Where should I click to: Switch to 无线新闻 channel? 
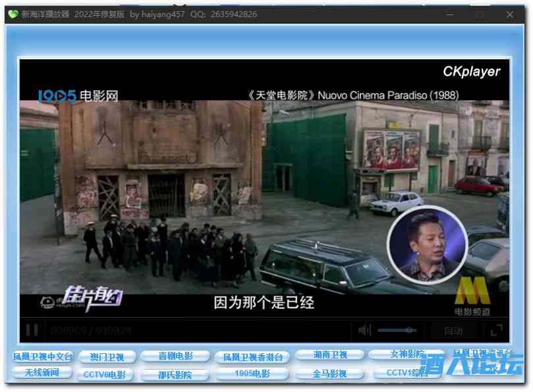[42, 373]
